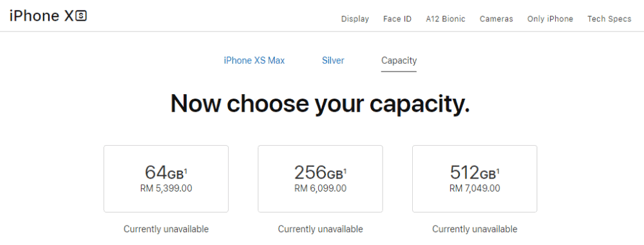Click the iPhone XS logo title
Screen dimensions: 644x245
coord(48,16)
